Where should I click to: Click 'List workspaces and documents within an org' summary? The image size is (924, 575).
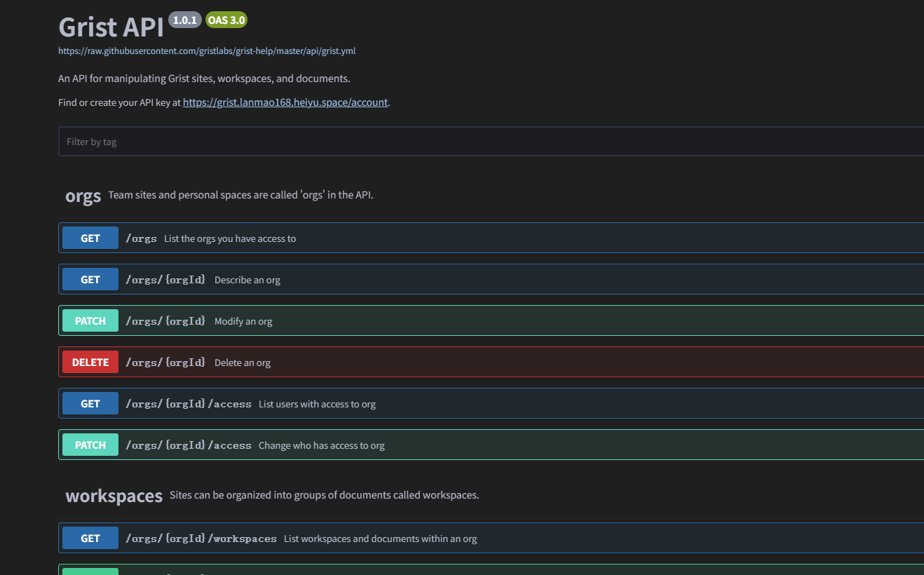(381, 539)
